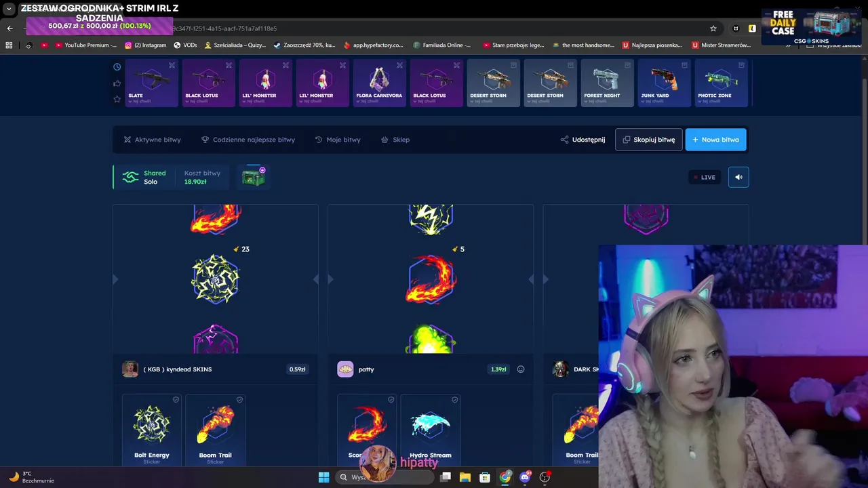Open Najlepsza piosenka bookmark
This screenshot has width=868, height=488.
click(652, 45)
